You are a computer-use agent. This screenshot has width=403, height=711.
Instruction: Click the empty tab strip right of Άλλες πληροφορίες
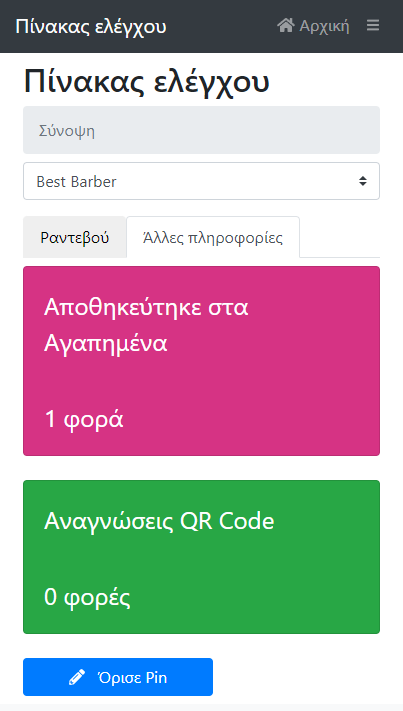coord(340,237)
